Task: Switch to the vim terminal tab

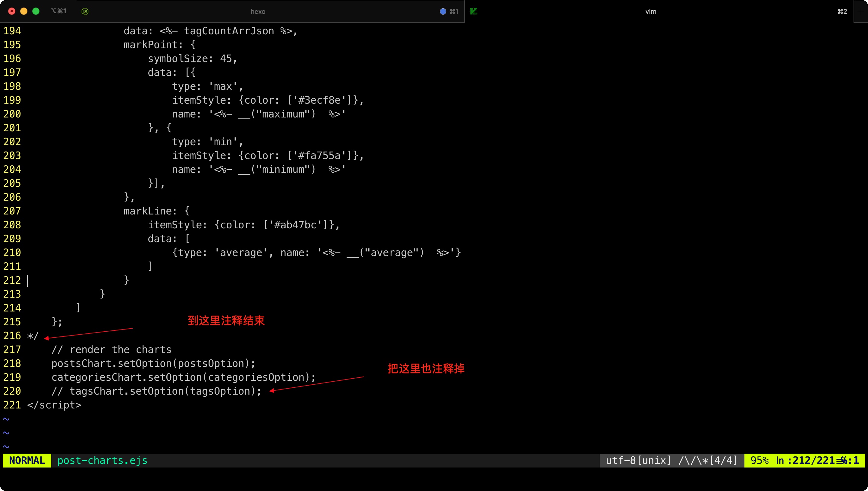Action: 651,11
